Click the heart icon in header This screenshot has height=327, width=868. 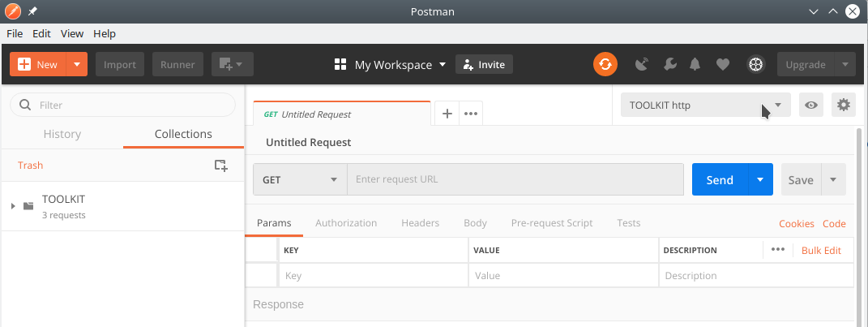(x=723, y=65)
